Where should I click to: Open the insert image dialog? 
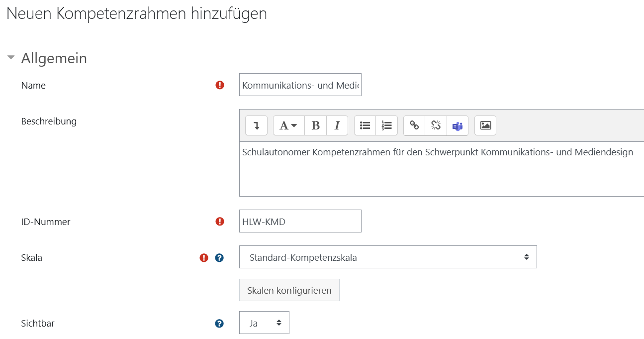(485, 125)
